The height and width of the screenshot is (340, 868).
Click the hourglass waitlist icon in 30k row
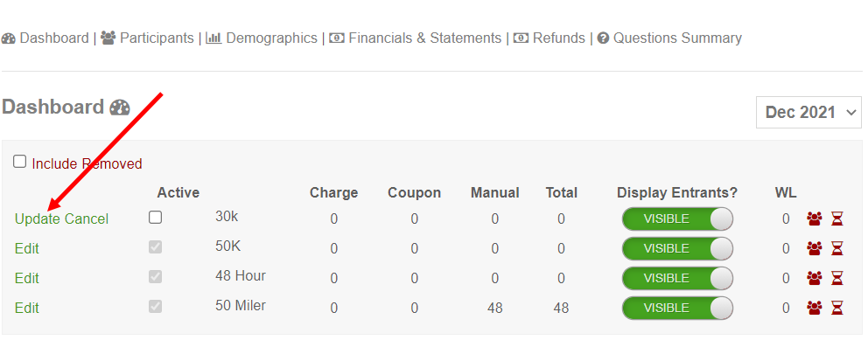(837, 219)
